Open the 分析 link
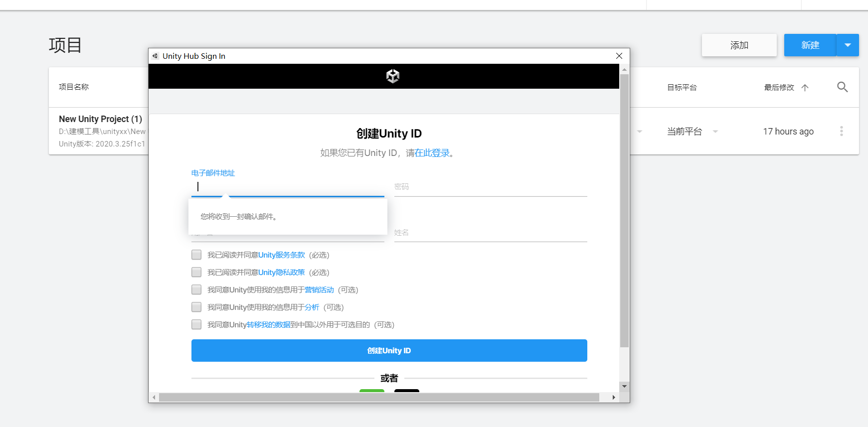868x427 pixels. click(312, 307)
